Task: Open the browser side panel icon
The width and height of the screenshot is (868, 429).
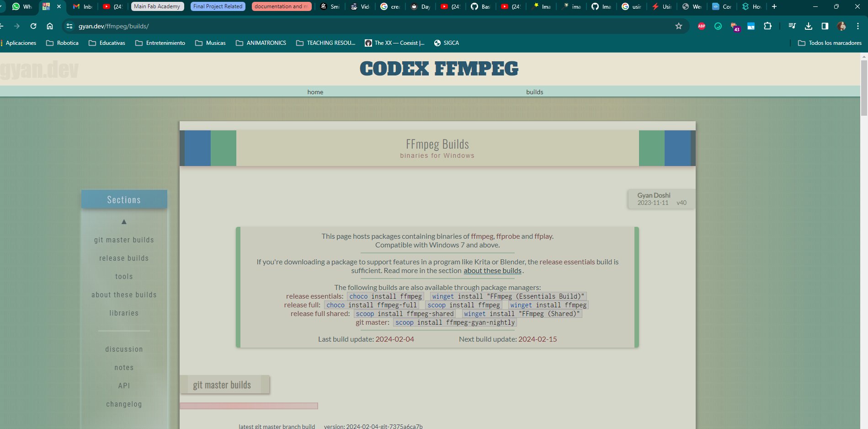Action: (x=825, y=26)
